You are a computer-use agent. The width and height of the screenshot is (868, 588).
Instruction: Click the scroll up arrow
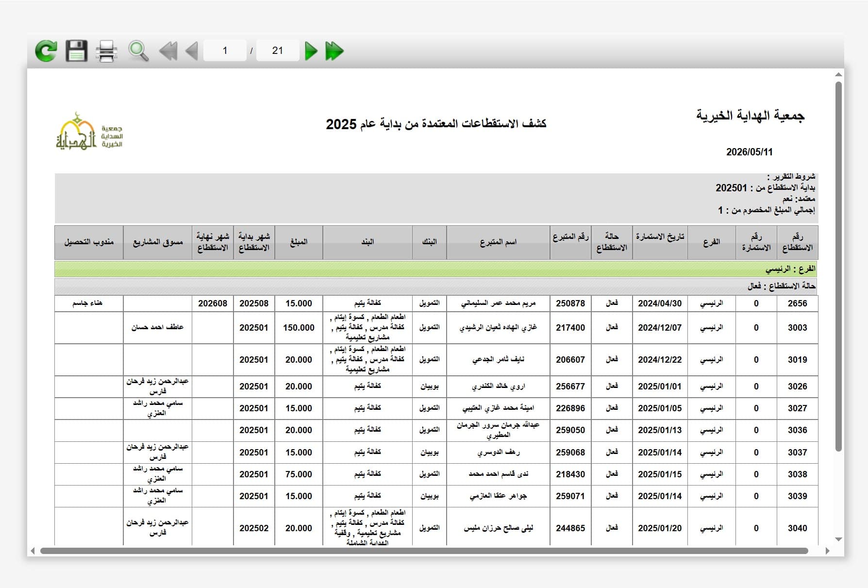coord(838,74)
